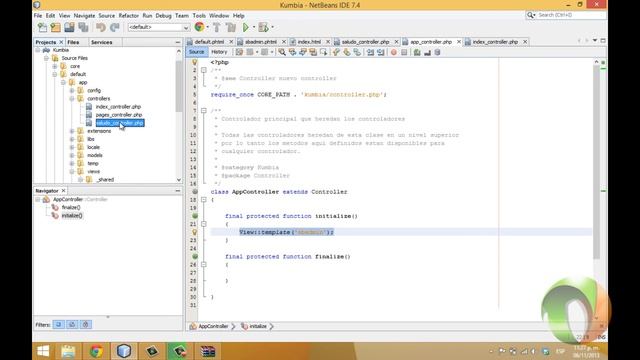640x360 pixels.
Task: Click the Redo toolbar icon
Action: tap(115, 27)
